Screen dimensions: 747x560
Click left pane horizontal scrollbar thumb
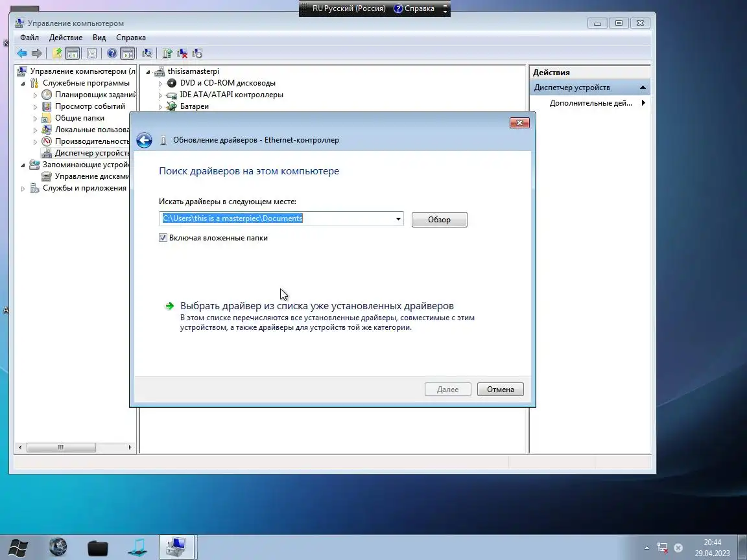61,448
